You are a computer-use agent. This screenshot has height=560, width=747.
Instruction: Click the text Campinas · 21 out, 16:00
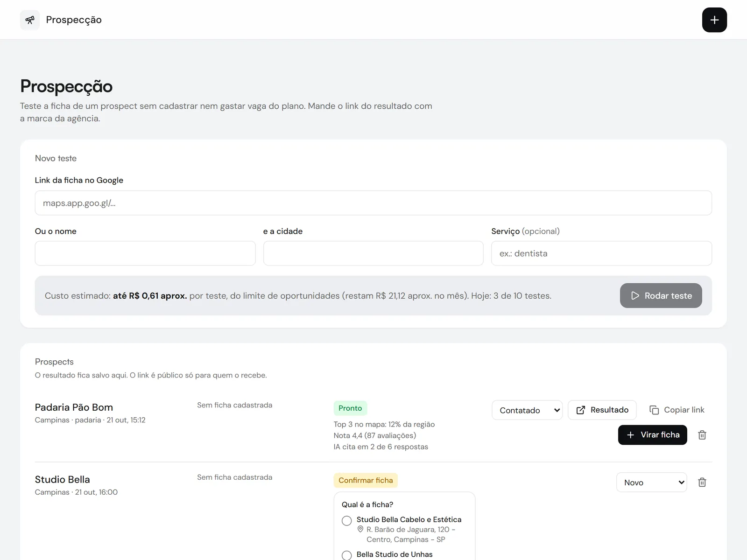click(x=76, y=492)
